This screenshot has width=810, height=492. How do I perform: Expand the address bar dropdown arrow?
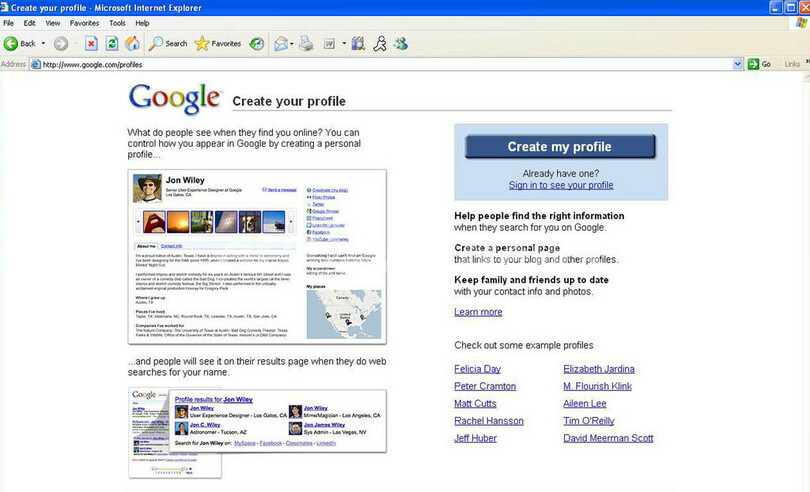(738, 64)
